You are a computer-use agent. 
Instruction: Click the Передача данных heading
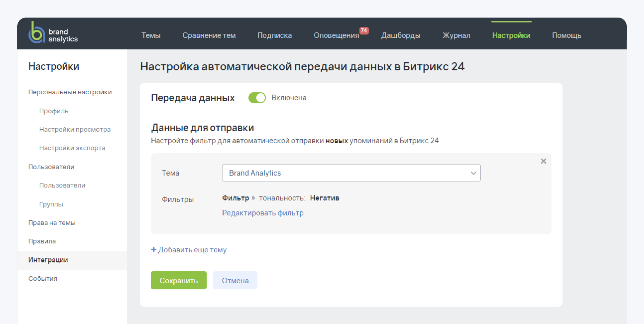193,98
